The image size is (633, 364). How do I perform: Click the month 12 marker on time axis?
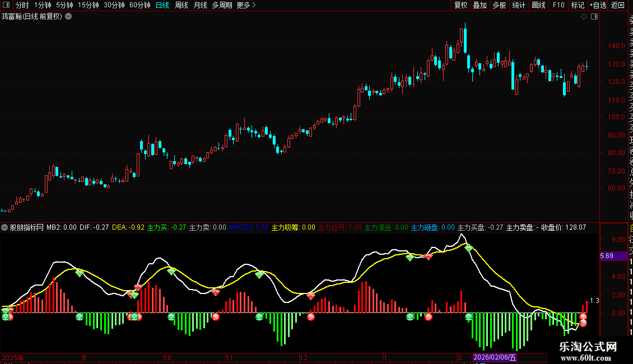[x=304, y=358]
